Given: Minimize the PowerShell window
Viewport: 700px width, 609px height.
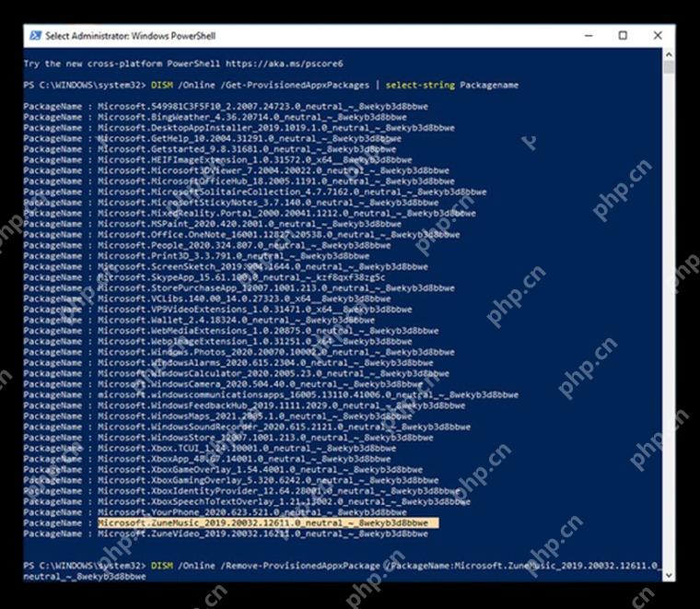Looking at the screenshot, I should pos(589,36).
